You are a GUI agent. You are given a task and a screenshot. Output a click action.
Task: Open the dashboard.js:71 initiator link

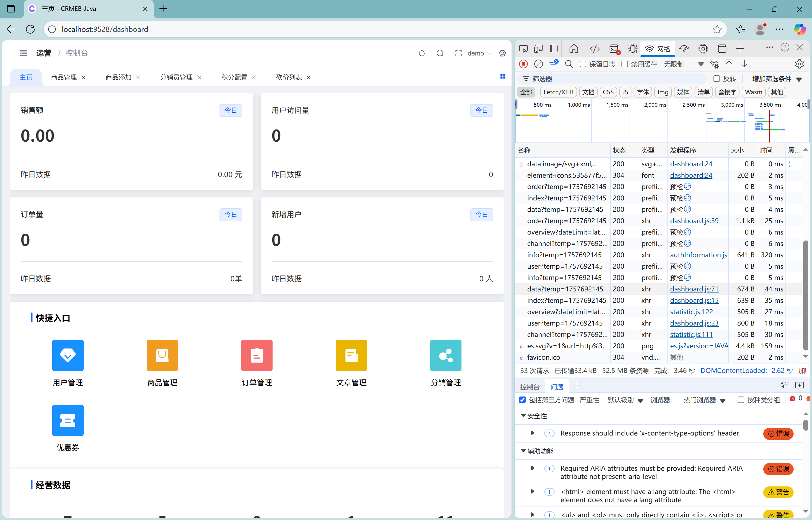(x=694, y=289)
